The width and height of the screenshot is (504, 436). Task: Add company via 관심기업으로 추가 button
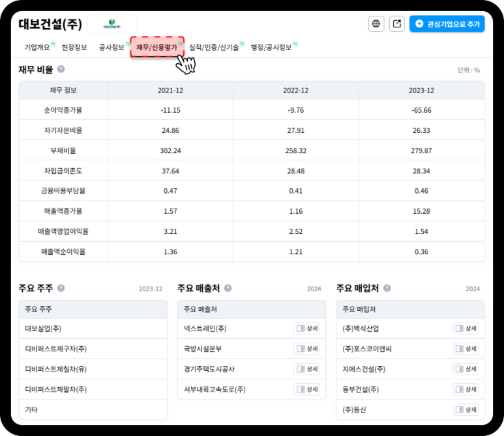click(447, 23)
